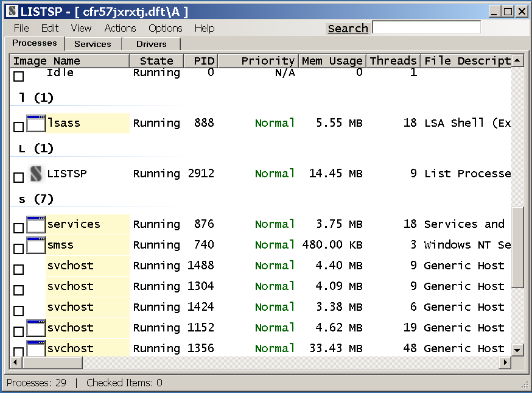Focus the Search input field

pos(427,27)
